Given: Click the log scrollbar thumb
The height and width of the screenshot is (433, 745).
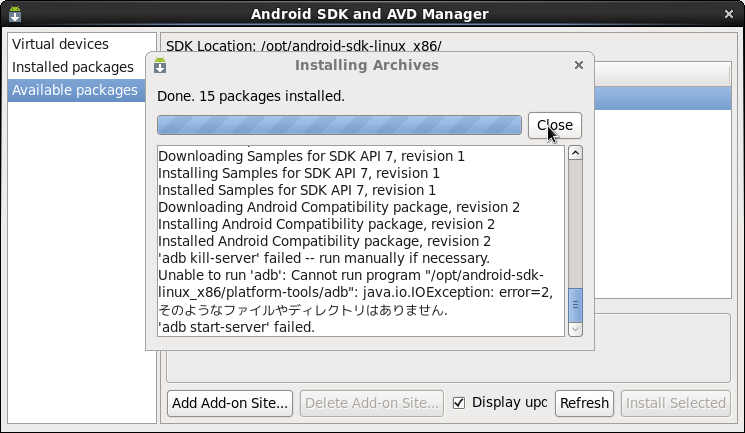Looking at the screenshot, I should coord(575,305).
